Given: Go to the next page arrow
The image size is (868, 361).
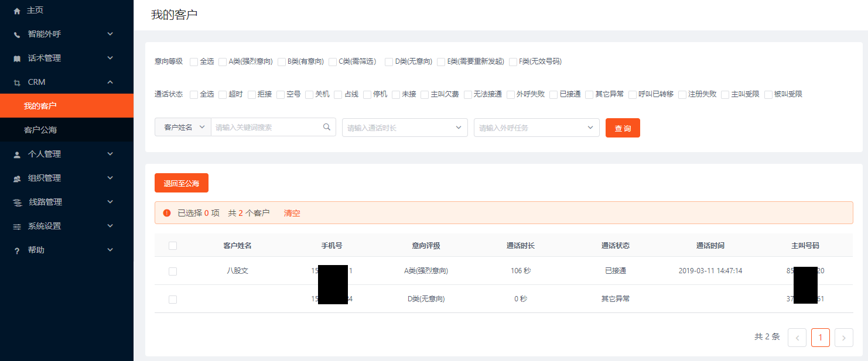Looking at the screenshot, I should point(844,338).
